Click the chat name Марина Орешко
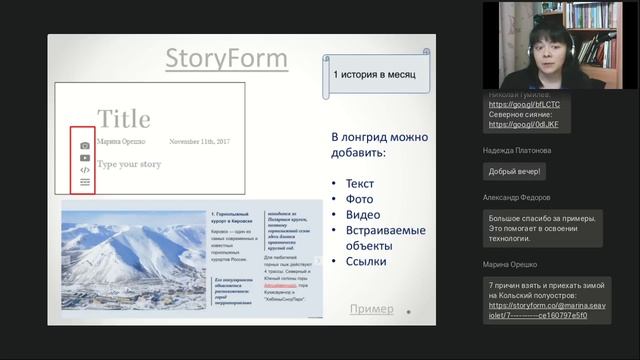The width and height of the screenshot is (640, 360). click(x=510, y=264)
